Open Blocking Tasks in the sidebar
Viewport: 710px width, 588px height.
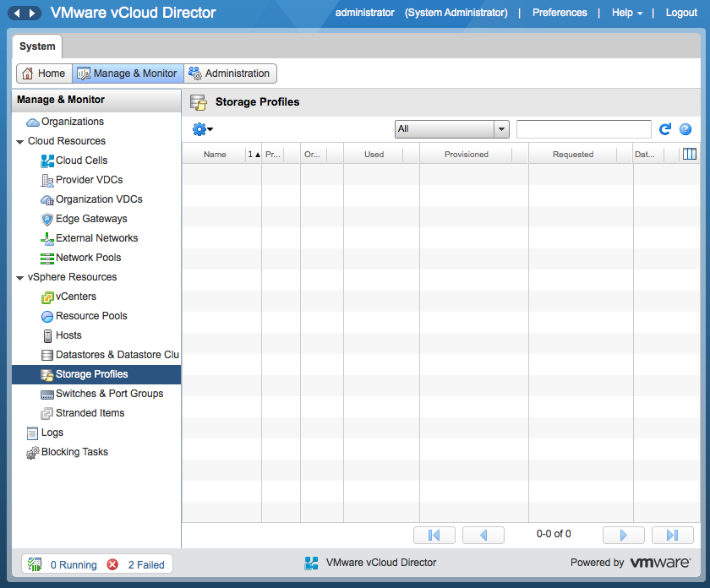[74, 452]
